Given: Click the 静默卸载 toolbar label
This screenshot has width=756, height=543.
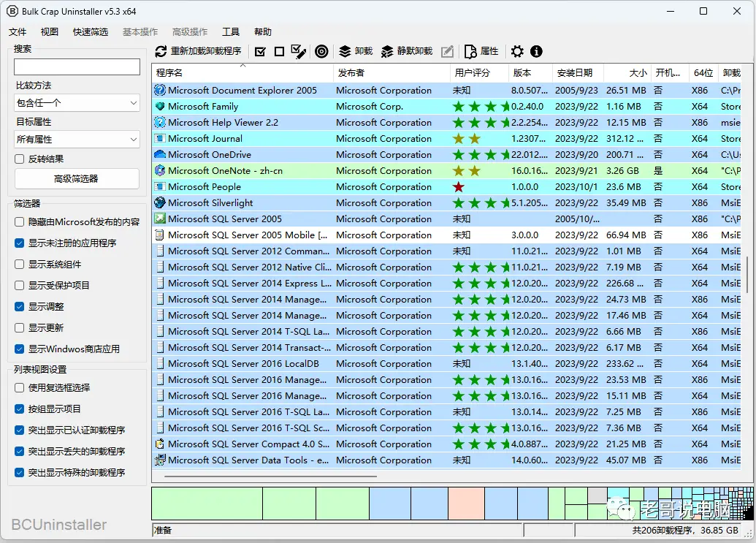Looking at the screenshot, I should (x=415, y=51).
